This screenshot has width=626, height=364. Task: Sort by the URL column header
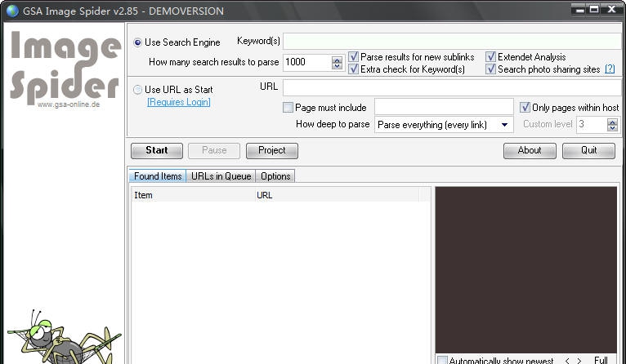tap(337, 195)
